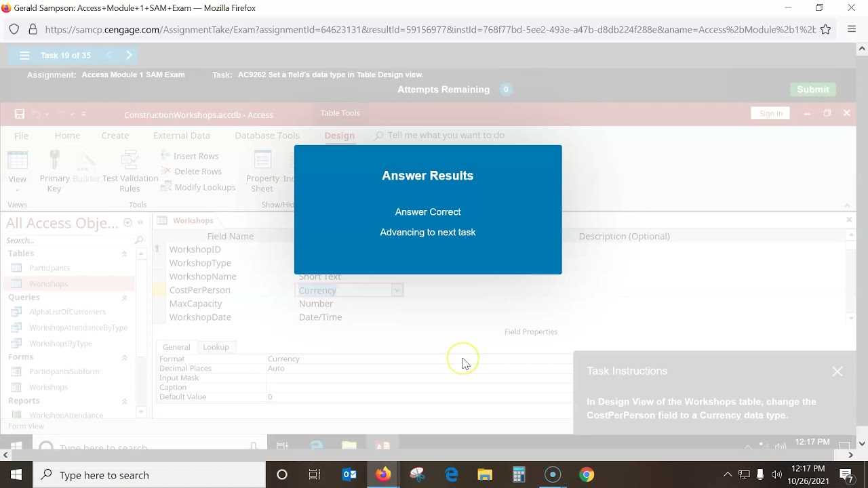Open All Access Objects pane dropdown
868x488 pixels.
point(127,223)
